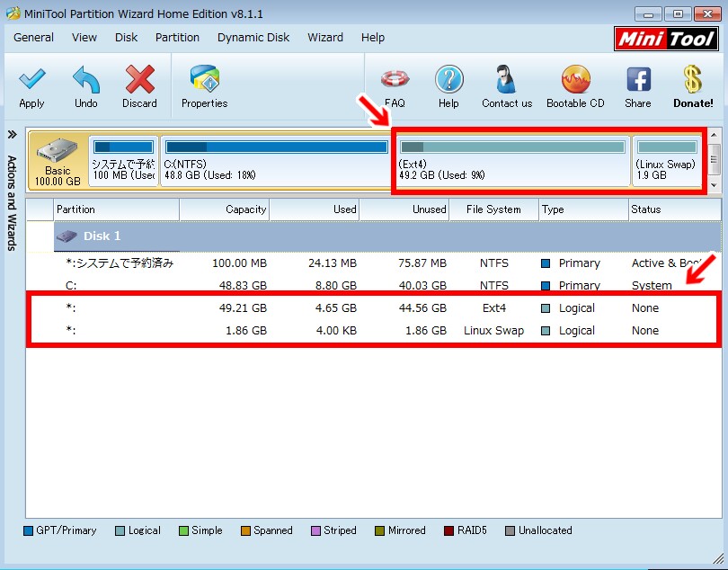Click the Contact us icon
The height and width of the screenshot is (570, 728).
pos(507,79)
